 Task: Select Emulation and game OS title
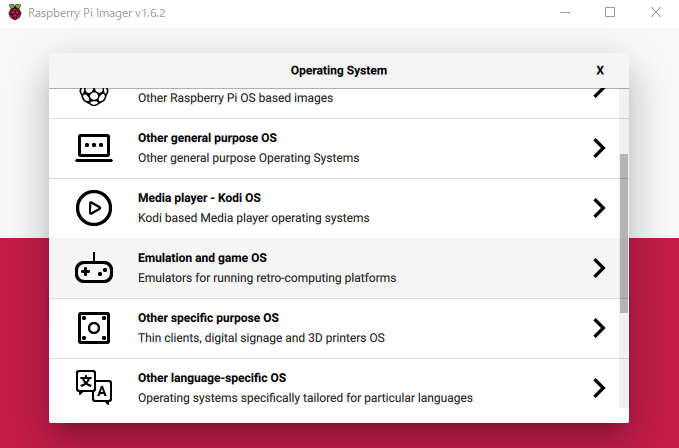(x=202, y=258)
